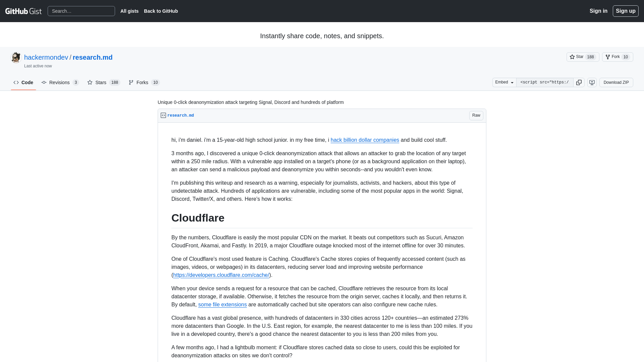Click the Sign in button

coord(598,11)
